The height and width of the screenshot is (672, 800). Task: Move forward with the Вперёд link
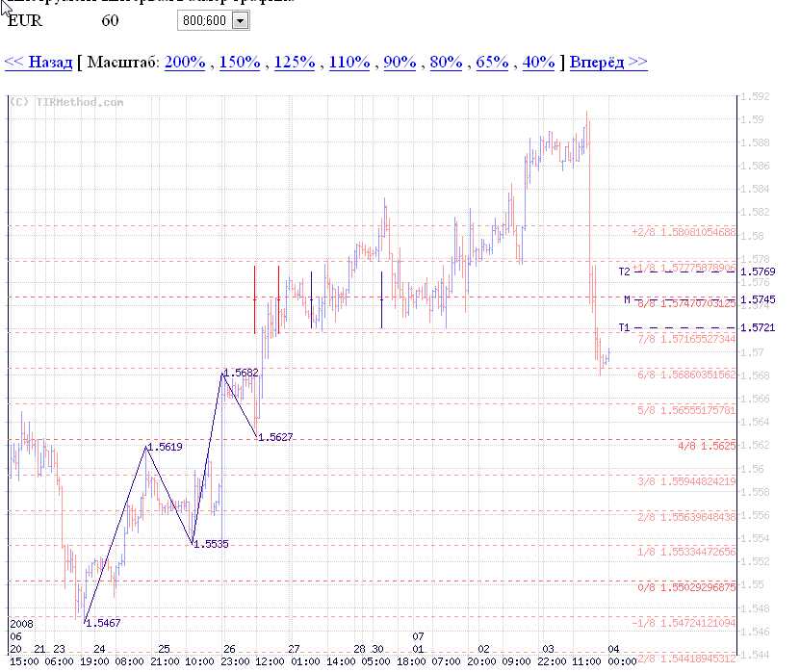coord(608,63)
